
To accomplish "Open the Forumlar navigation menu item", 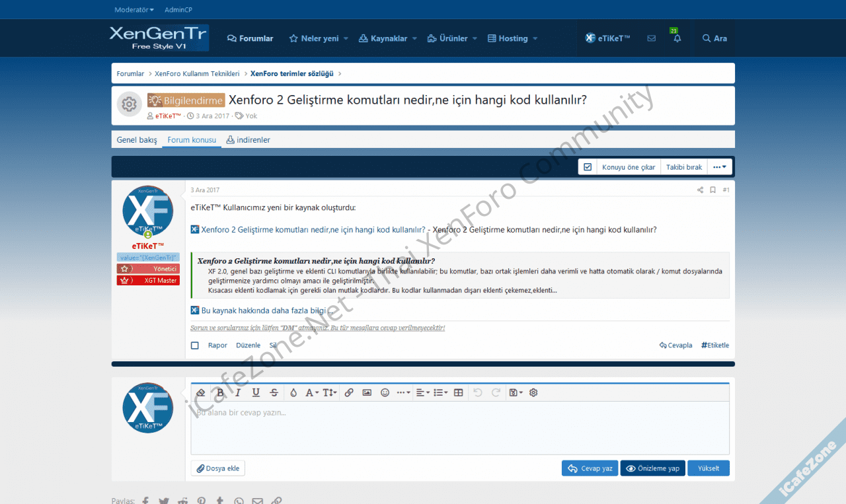I will (250, 39).
